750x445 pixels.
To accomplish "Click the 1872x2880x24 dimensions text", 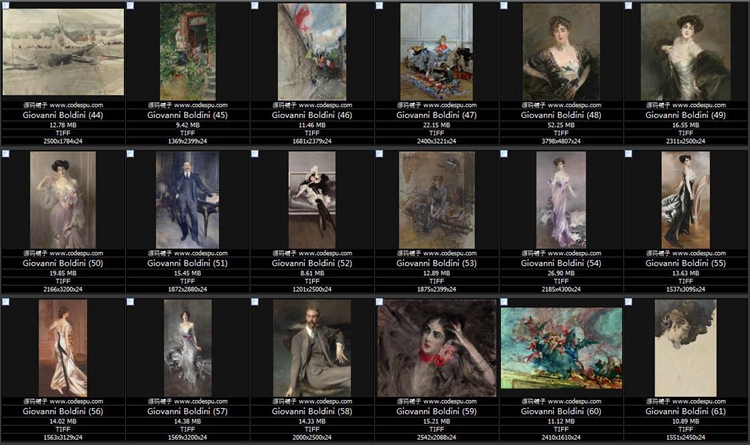I will tap(188, 289).
